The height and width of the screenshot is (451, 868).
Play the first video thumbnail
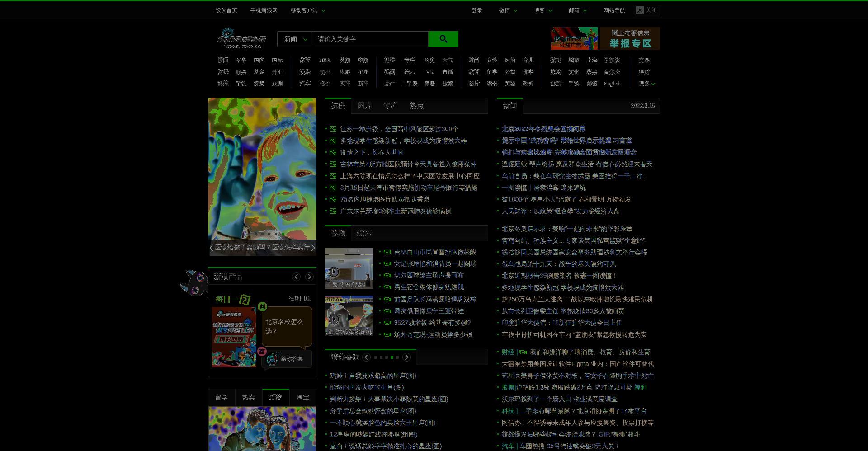coord(349,268)
